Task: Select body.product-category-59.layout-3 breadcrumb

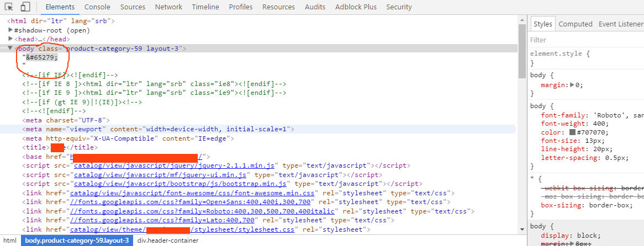Action: click(77, 240)
